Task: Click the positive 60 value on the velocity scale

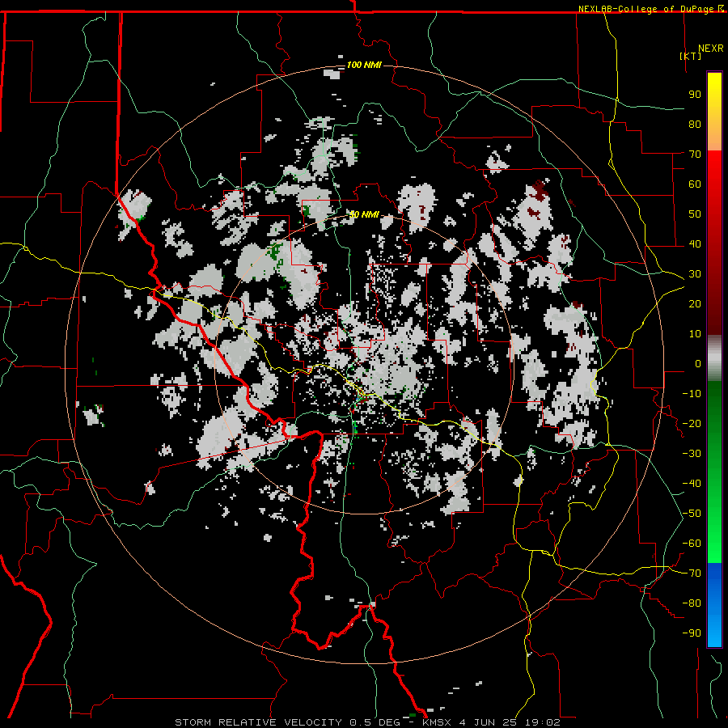Action: [695, 184]
